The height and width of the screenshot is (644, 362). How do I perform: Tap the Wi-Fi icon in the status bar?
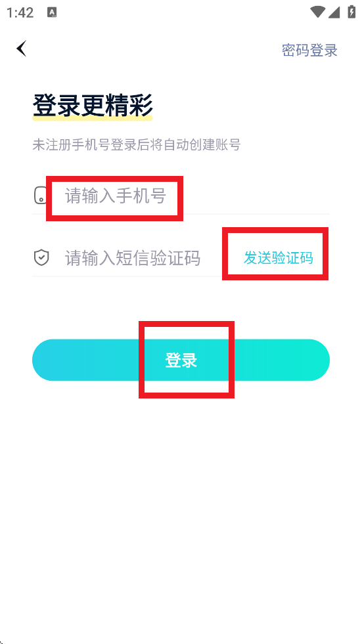[317, 12]
